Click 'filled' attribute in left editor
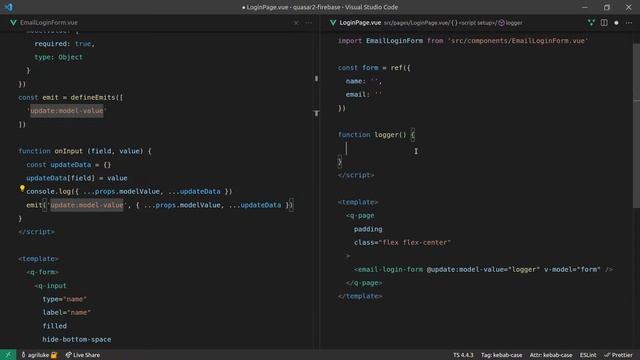 [55, 326]
